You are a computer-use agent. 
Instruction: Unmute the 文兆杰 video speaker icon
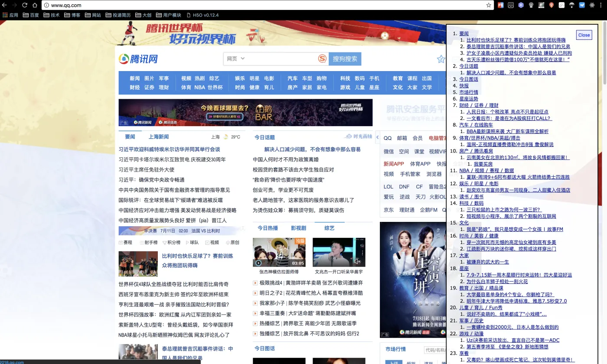357,261
